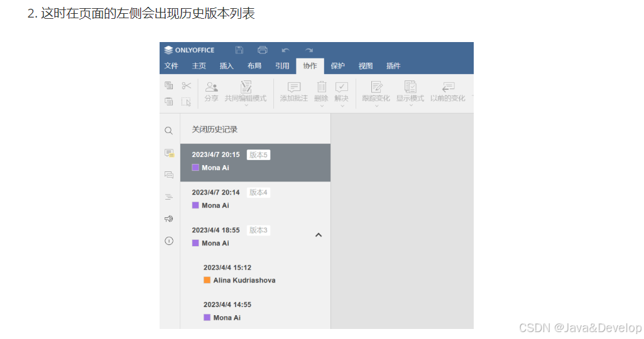Open dropdown arrow under 共同编辑模式

click(x=246, y=106)
